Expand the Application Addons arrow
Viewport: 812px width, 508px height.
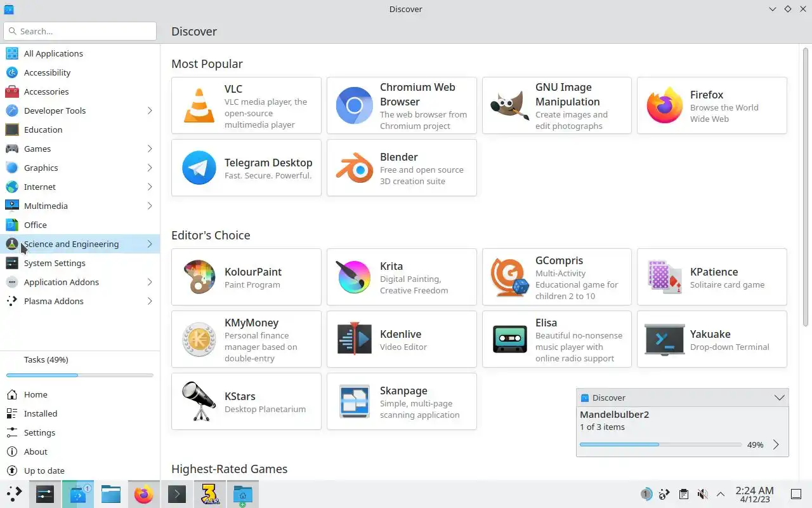pyautogui.click(x=150, y=282)
